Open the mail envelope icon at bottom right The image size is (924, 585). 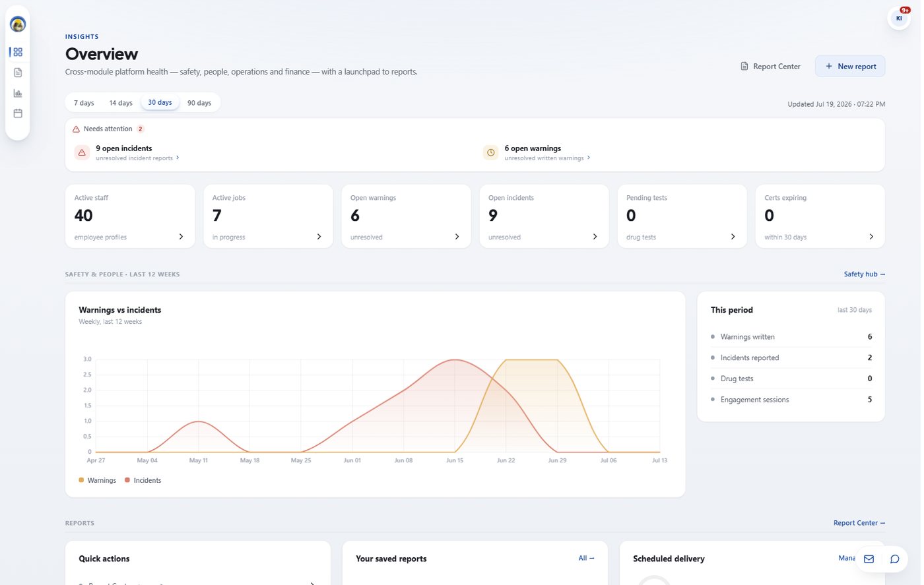point(869,559)
